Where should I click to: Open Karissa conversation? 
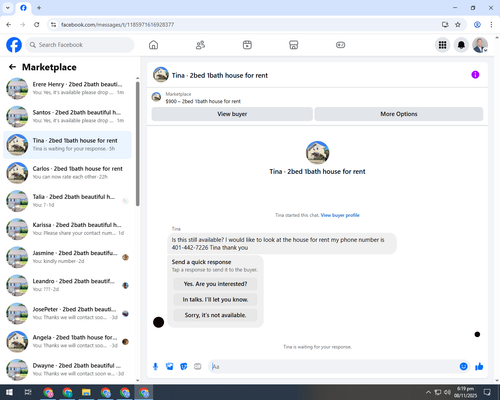(67, 229)
